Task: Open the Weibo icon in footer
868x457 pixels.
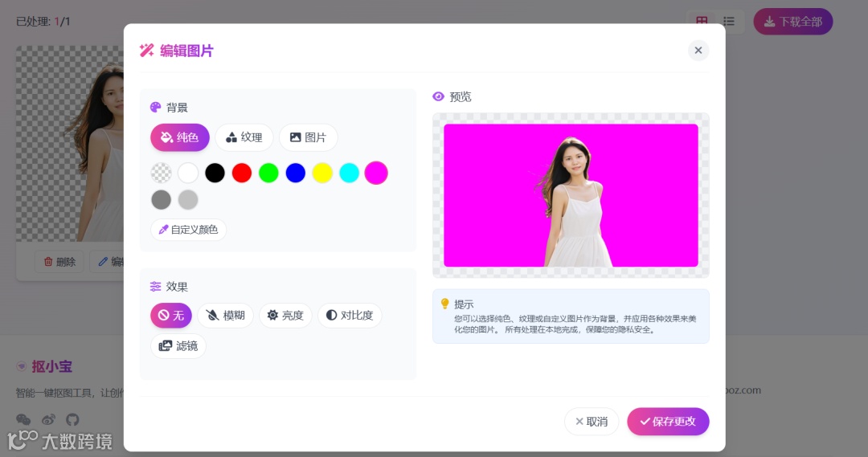Action: click(x=48, y=420)
